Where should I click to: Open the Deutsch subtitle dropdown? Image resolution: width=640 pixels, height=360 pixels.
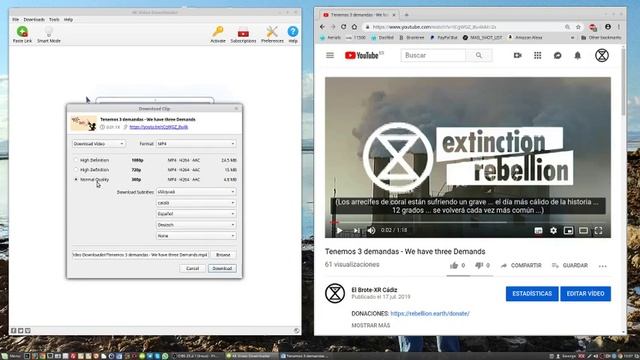196,225
